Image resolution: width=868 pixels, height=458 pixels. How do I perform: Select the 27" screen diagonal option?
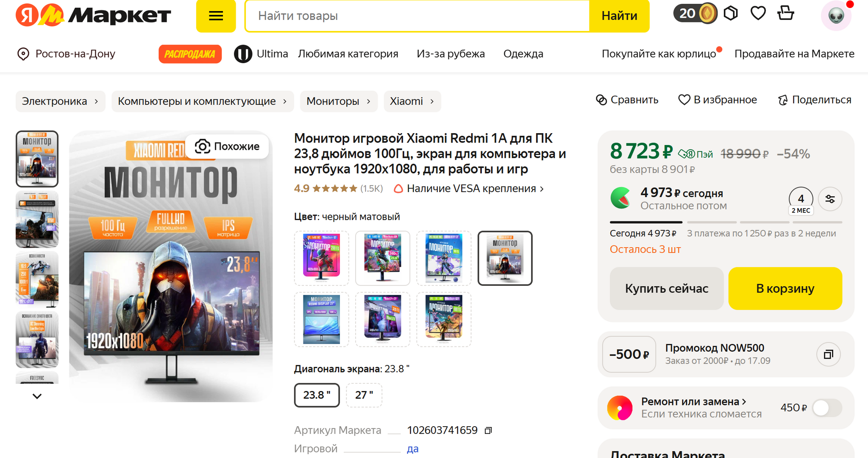[364, 395]
